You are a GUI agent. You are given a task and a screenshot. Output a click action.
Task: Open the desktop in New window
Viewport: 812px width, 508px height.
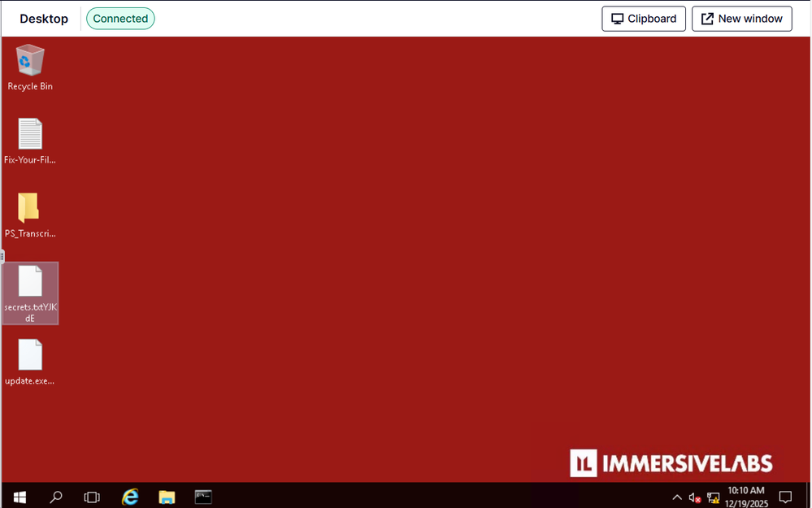[x=741, y=19]
